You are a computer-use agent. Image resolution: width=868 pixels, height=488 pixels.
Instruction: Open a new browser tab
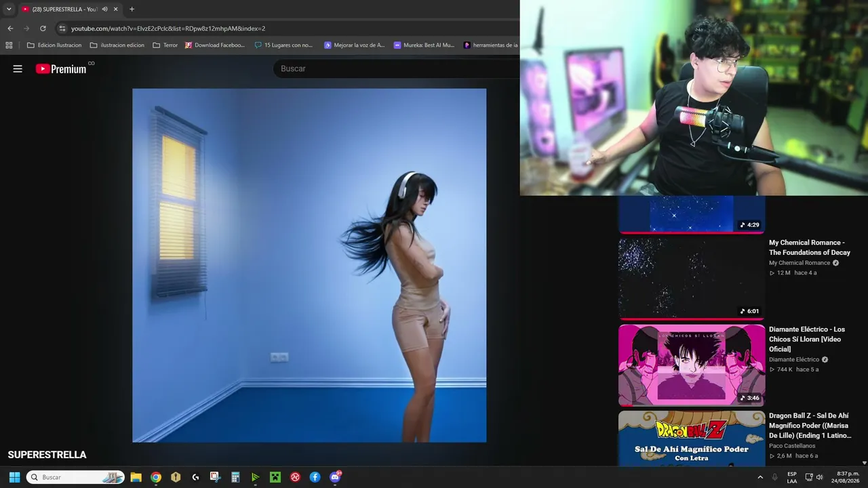point(132,9)
